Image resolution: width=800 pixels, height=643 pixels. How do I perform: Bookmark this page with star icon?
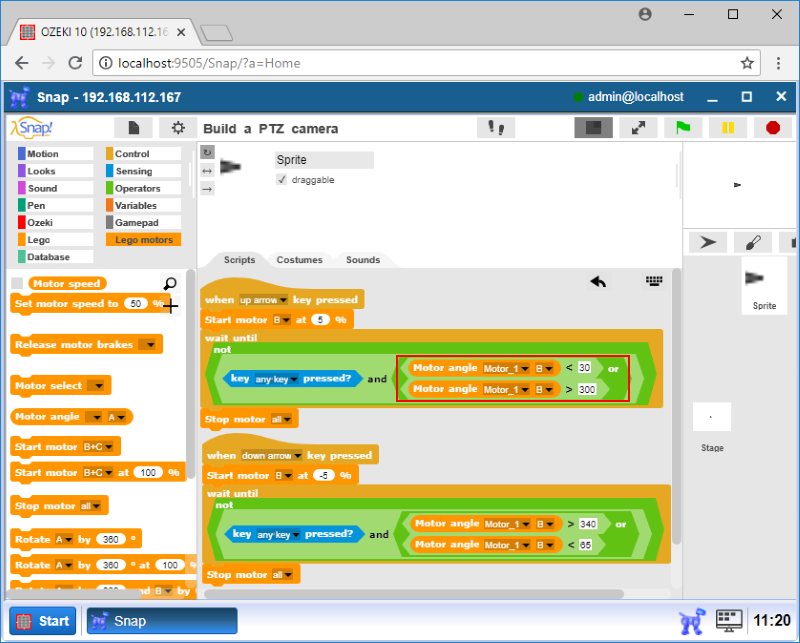[747, 63]
